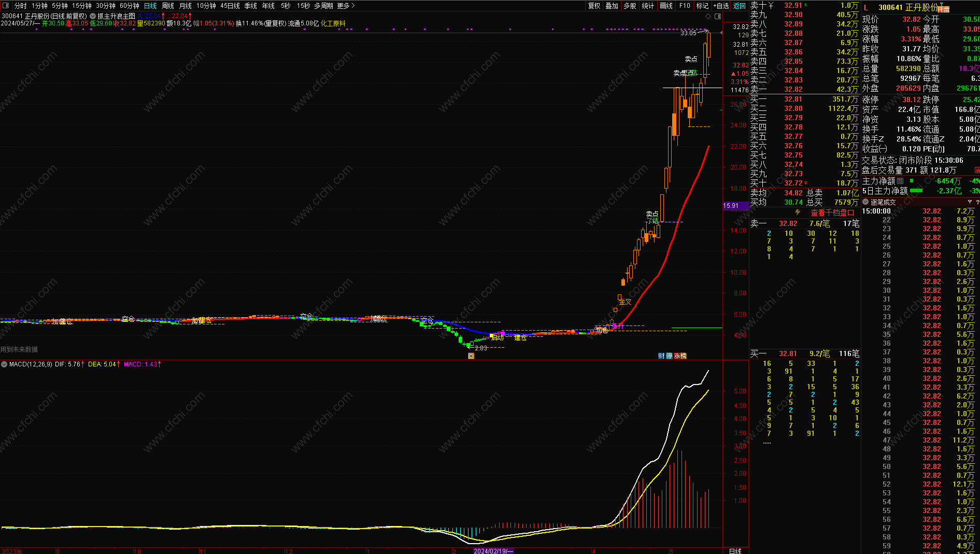Click the 停 suspension marker on chart
The height and width of the screenshot is (554, 980).
pos(669,356)
